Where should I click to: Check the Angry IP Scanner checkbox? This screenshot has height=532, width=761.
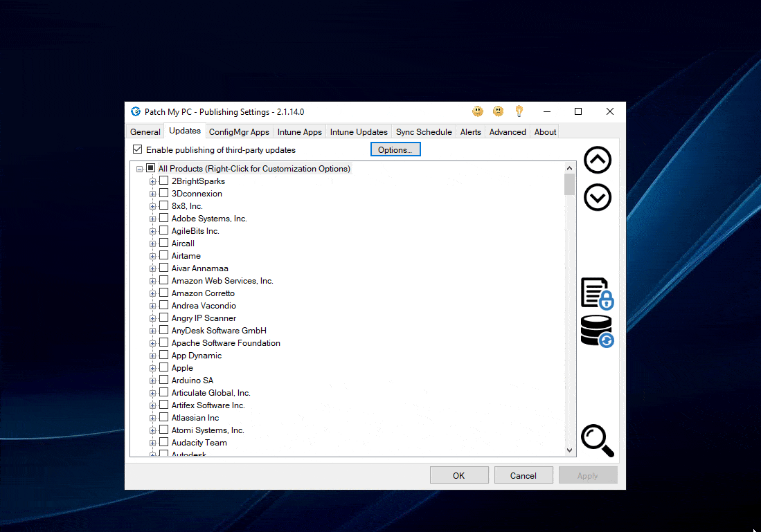164,318
